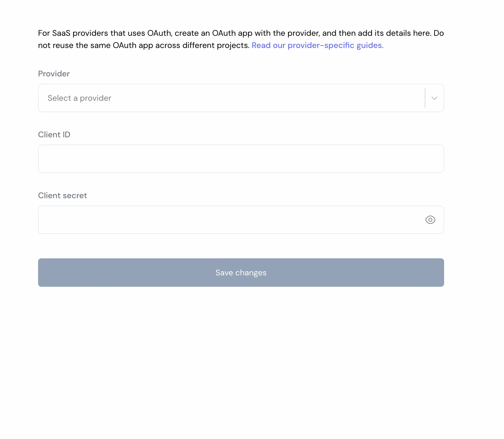
Task: Click the Client secret label text
Action: coord(62,195)
